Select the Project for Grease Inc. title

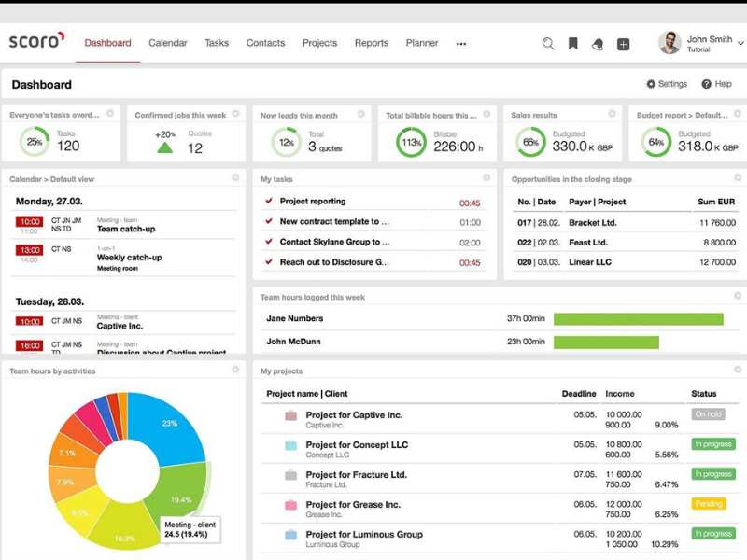point(353,505)
